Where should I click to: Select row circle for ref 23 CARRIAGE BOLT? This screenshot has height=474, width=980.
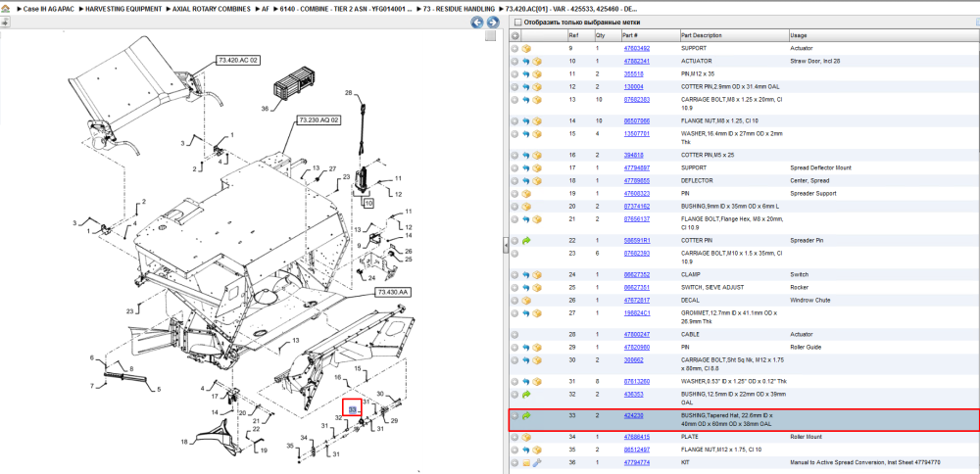point(515,254)
